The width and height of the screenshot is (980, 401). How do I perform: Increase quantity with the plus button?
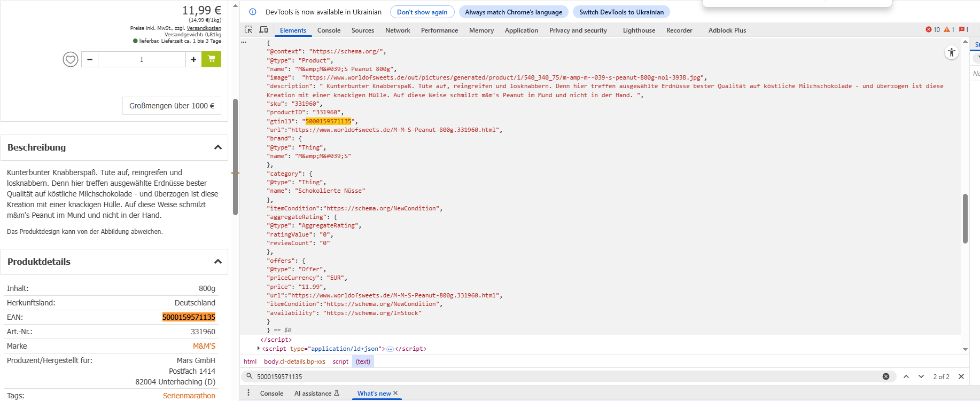point(193,59)
